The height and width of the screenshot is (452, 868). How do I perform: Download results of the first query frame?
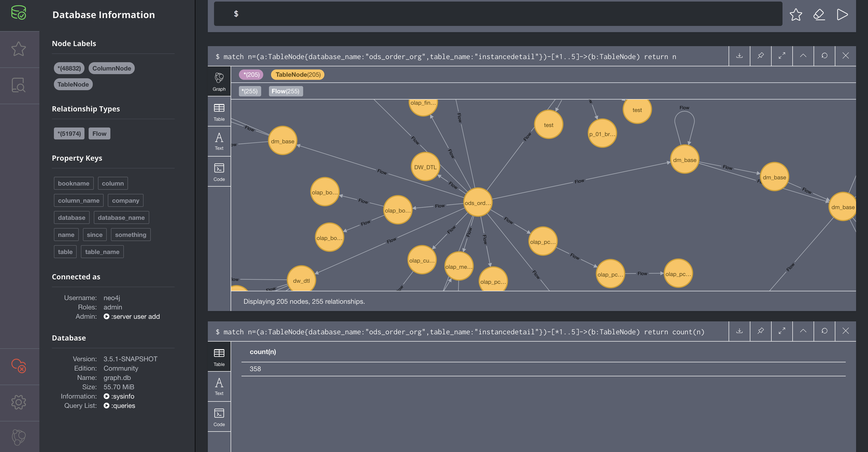(x=739, y=56)
